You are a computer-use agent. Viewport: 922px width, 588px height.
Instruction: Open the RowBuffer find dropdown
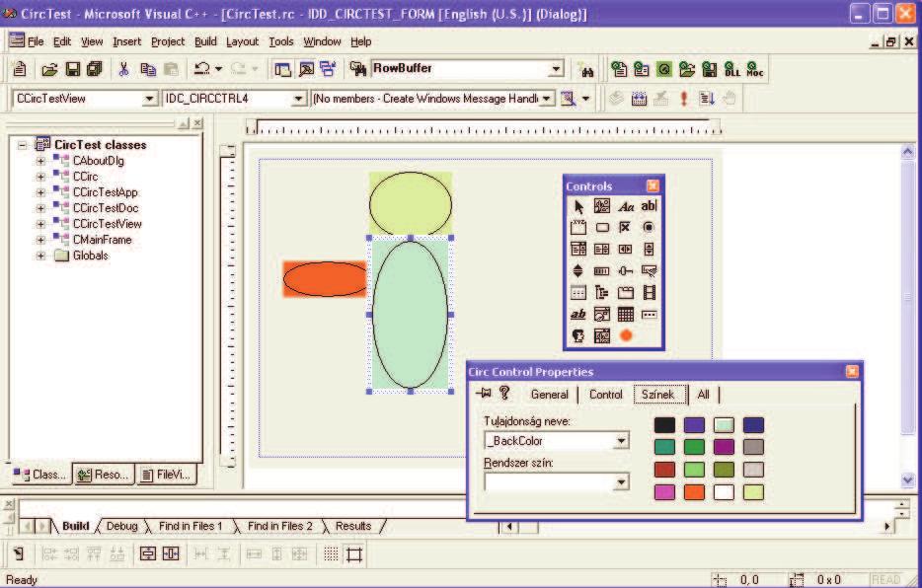pos(556,69)
